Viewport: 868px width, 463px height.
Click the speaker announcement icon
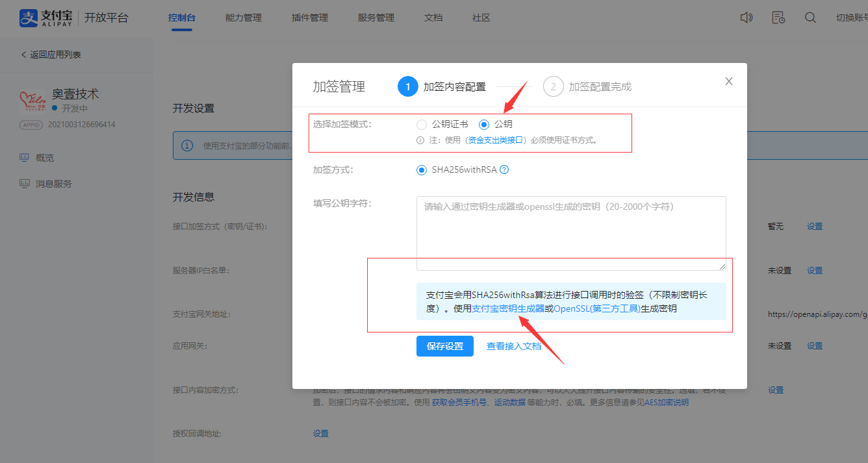pyautogui.click(x=747, y=18)
